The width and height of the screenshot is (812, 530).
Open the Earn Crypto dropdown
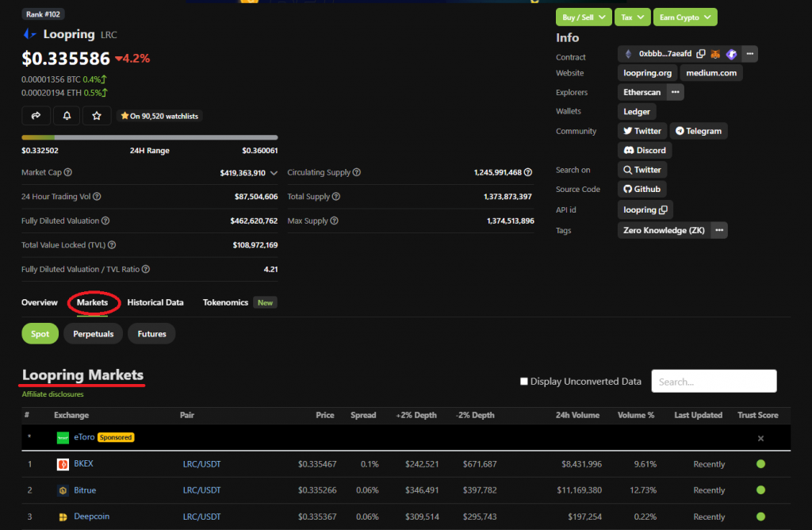[x=685, y=17]
